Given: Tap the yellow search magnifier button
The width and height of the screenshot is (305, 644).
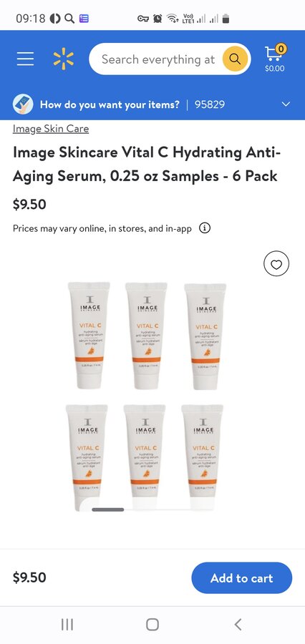Looking at the screenshot, I should coord(235,59).
